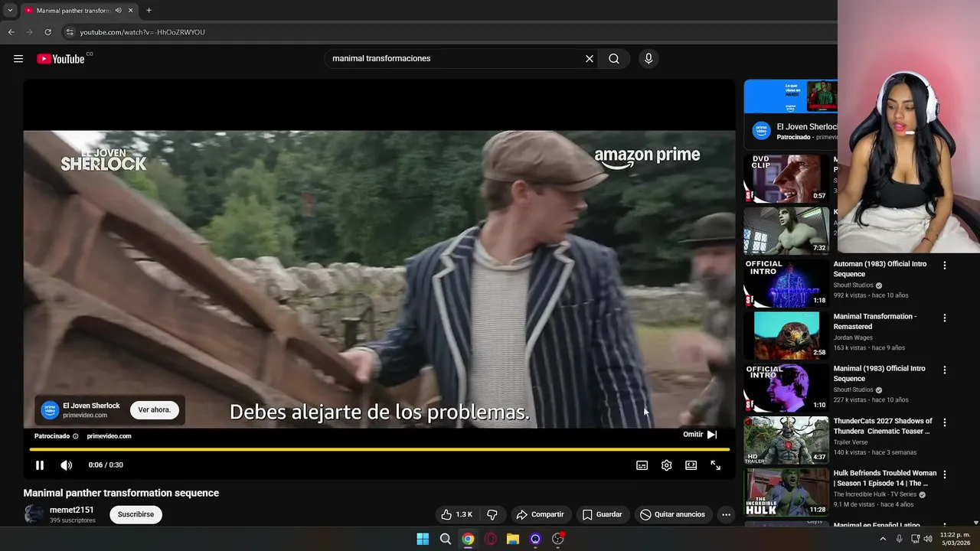980x551 pixels.
Task: Open OBS Studio taskbar icon with red badge
Action: (558, 539)
